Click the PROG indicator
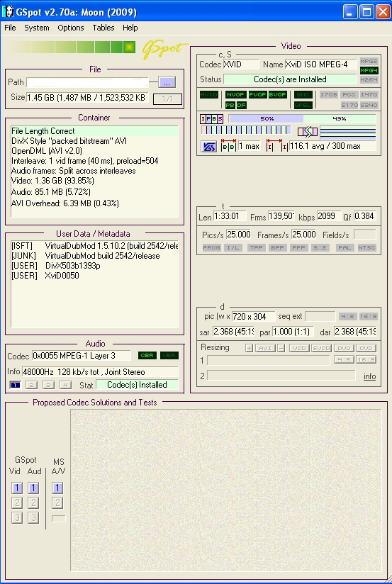Image resolution: width=392 pixels, height=584 pixels. coord(212,247)
